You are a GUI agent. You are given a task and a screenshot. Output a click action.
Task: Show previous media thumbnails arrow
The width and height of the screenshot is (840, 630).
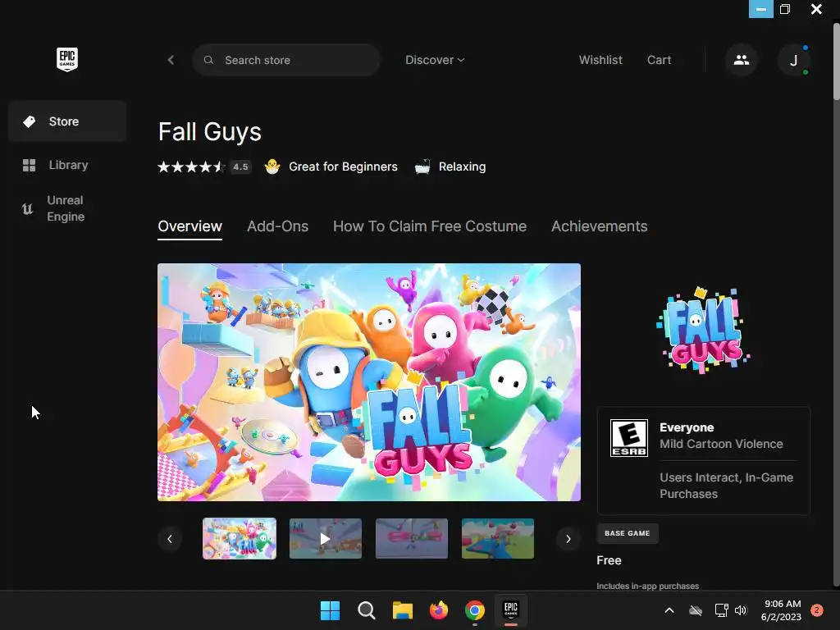[170, 539]
